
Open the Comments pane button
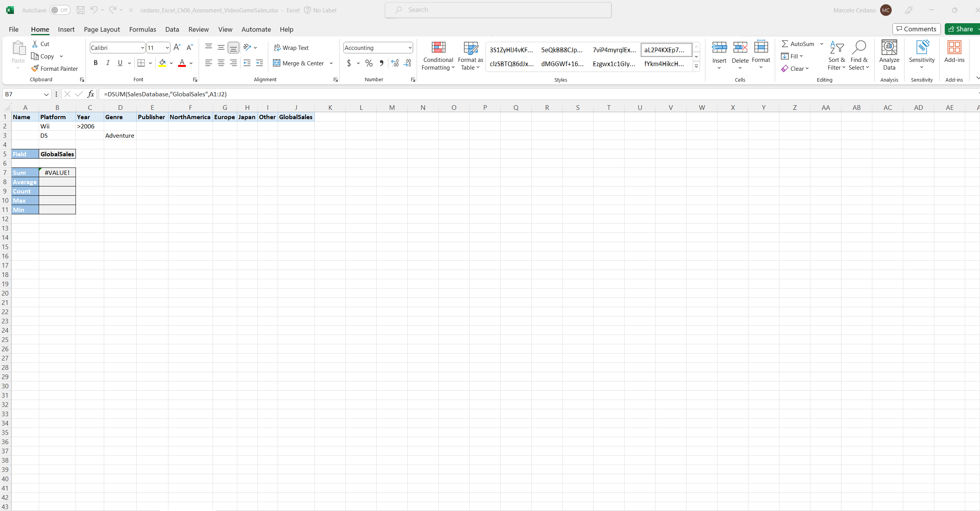[x=916, y=29]
